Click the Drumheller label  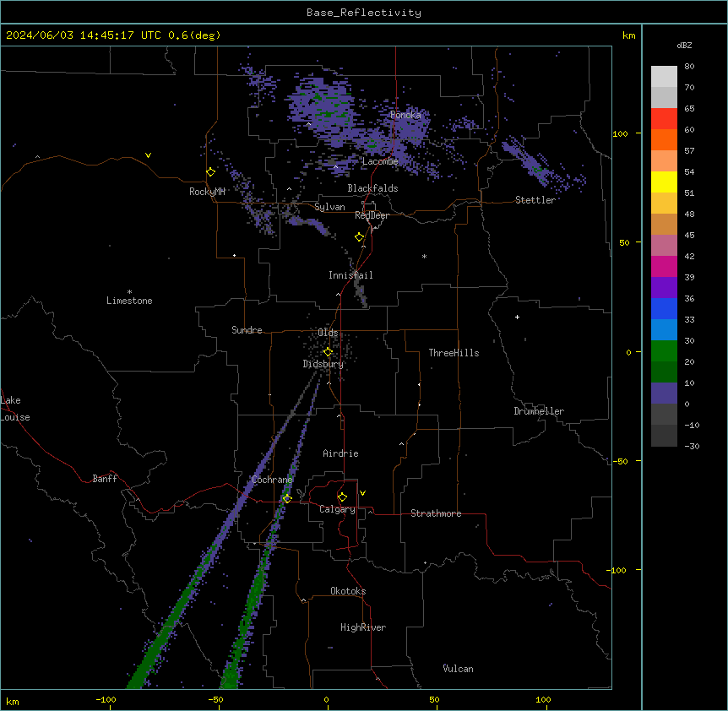click(539, 411)
